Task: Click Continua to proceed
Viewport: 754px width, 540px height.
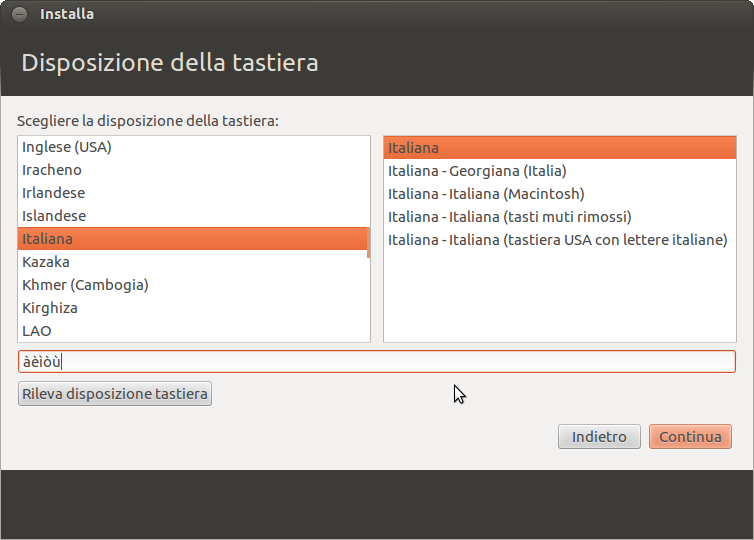Action: tap(690, 437)
